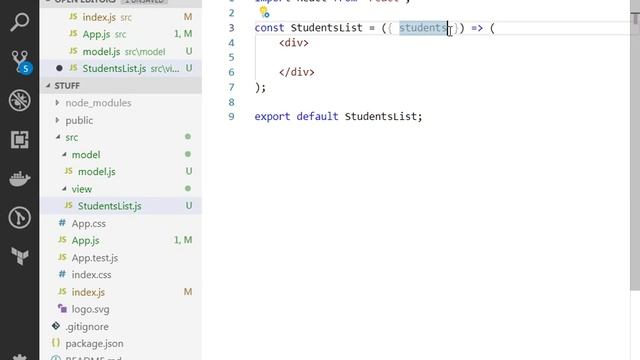Open the Debug view icon

point(19,100)
